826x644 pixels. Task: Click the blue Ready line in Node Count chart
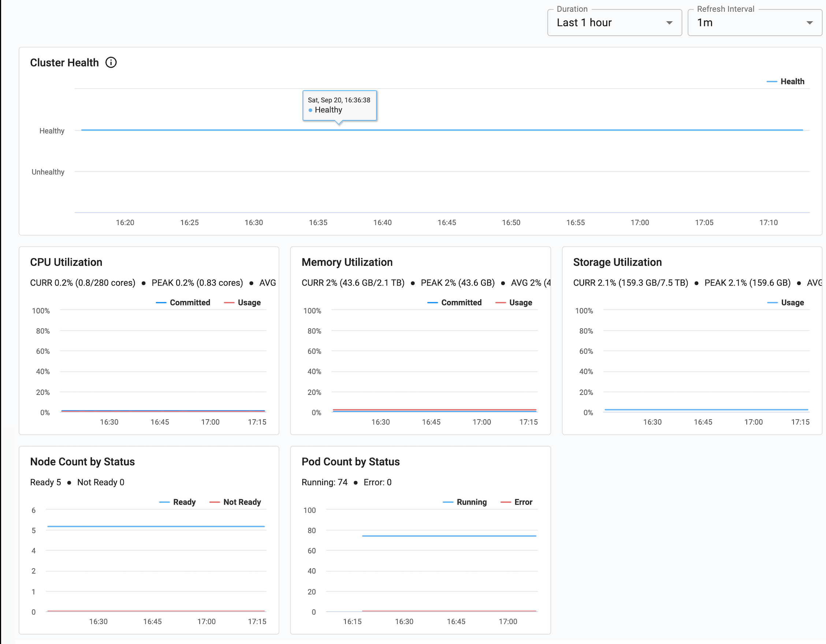pos(156,527)
